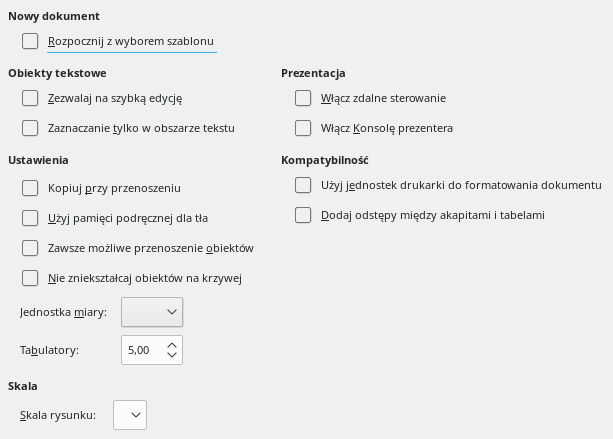Image resolution: width=613 pixels, height=439 pixels.
Task: Click the "Rozpocznij z wyborem szablonu" label
Action: coord(131,41)
